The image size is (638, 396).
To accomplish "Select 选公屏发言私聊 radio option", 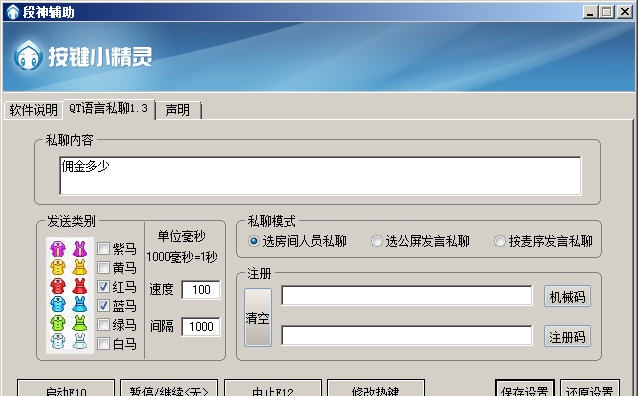I will [x=377, y=241].
